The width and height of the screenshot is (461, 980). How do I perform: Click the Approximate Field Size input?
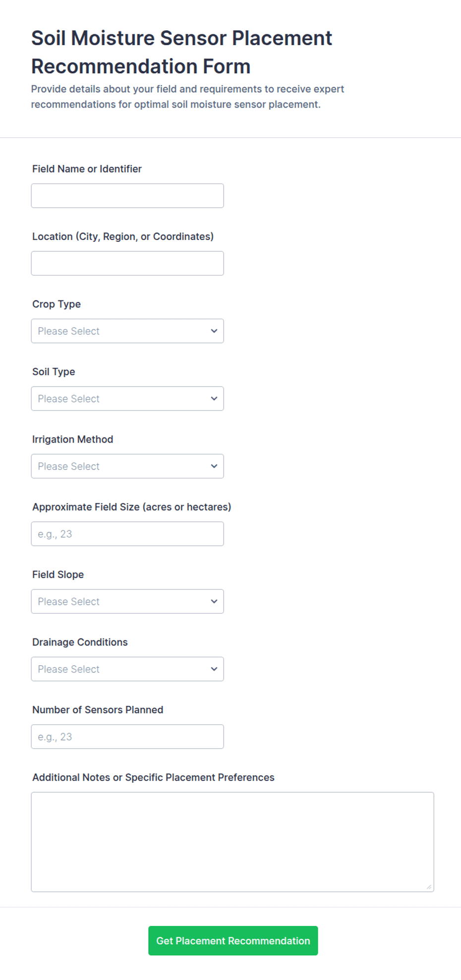tap(127, 534)
